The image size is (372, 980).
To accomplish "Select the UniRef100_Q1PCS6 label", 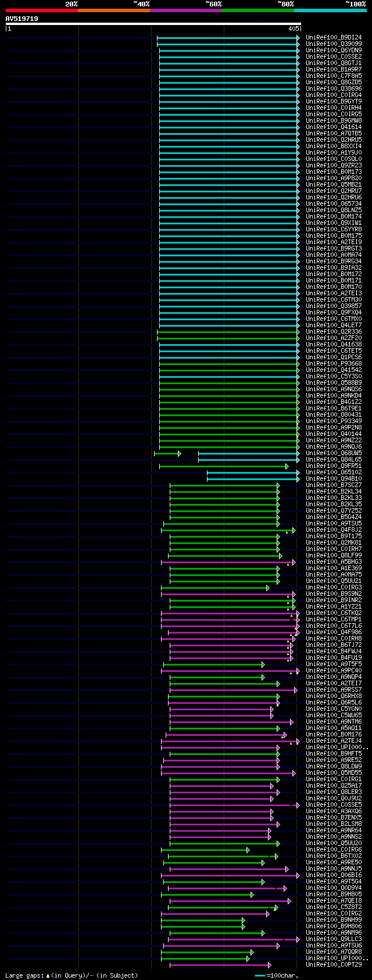I will point(334,357).
